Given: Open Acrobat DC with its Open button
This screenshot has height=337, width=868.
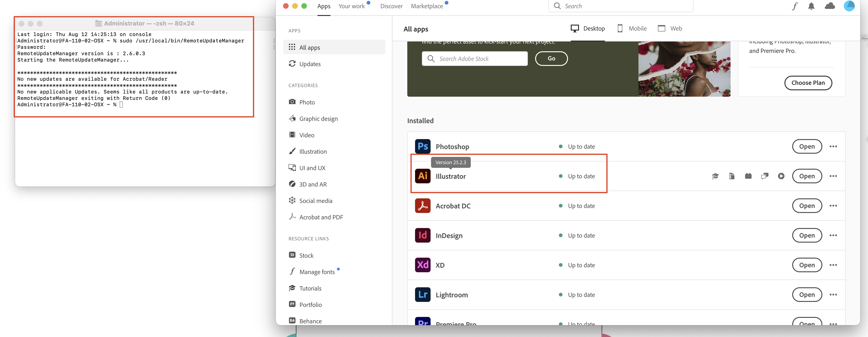Looking at the screenshot, I should pyautogui.click(x=807, y=206).
